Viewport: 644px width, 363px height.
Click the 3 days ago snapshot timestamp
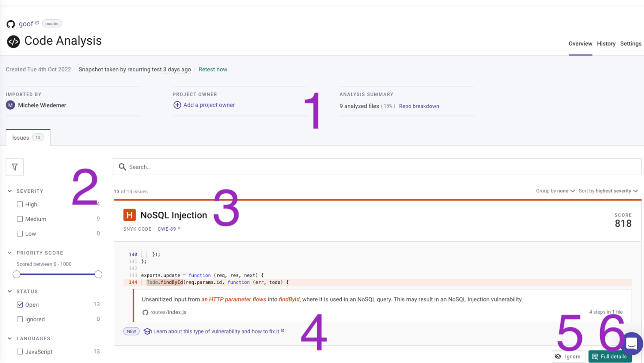pyautogui.click(x=177, y=70)
